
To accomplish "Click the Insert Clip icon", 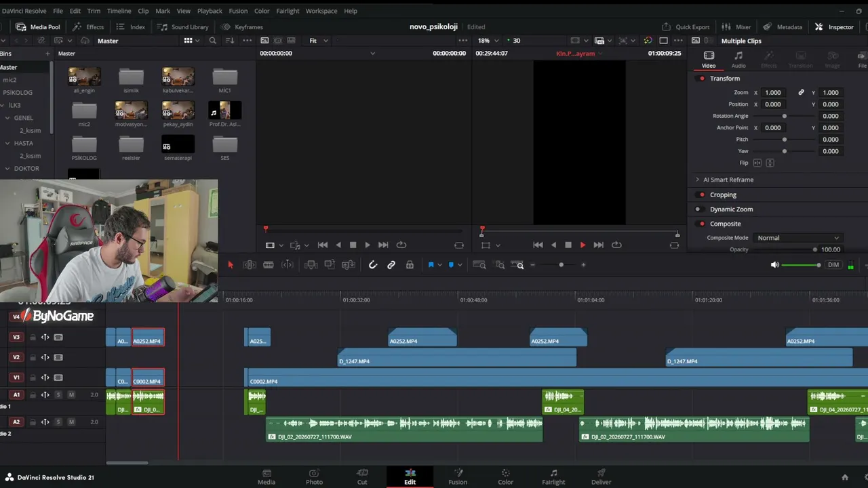I will 311,265.
